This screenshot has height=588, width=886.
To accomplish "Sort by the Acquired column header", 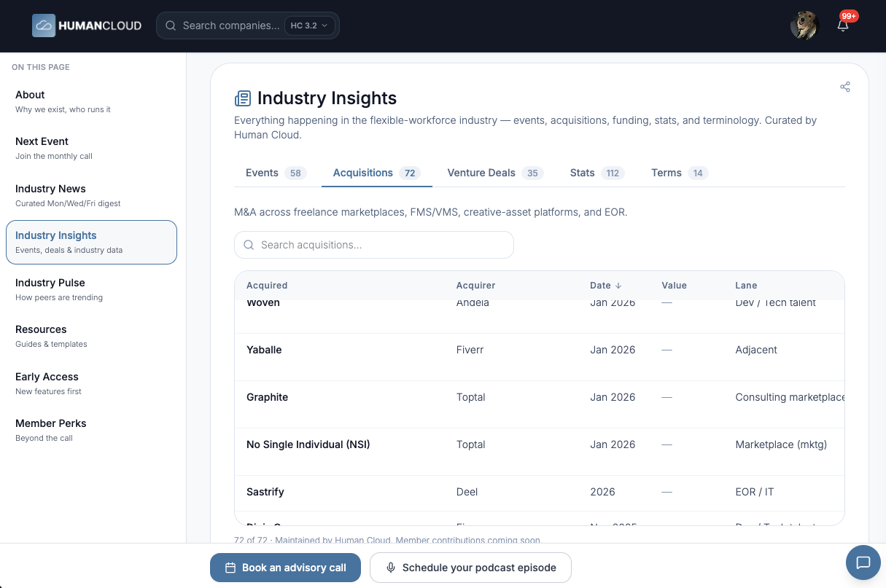I will (267, 286).
